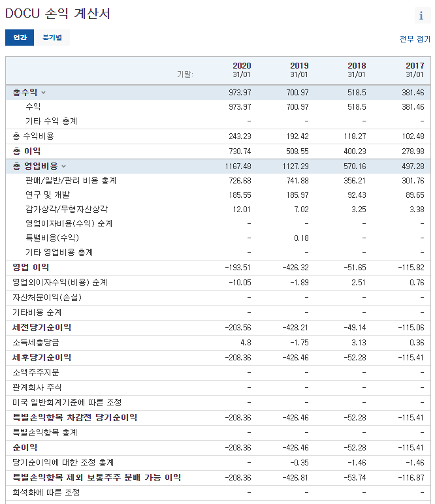Screen dimensions: 435x504
Task: Click the 2020 영업 이익 value -193.51
Action: click(238, 268)
